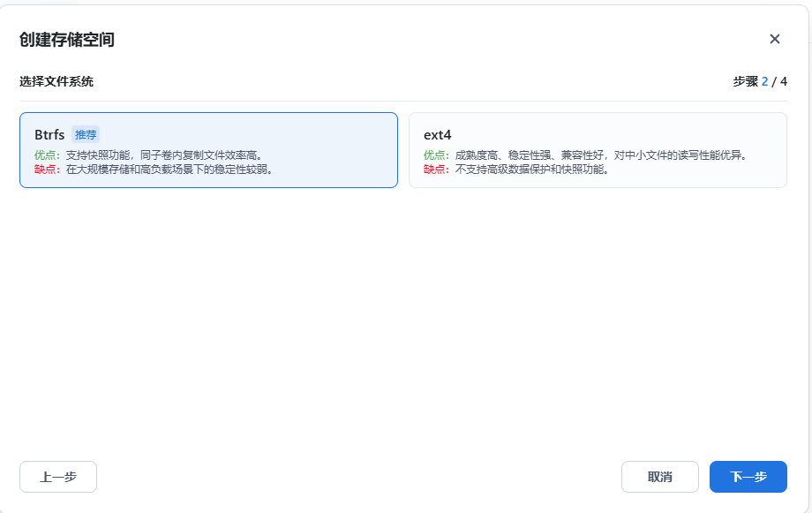Close the 创建存储空间 dialog
Image resolution: width=812 pixels, height=513 pixels.
point(774,39)
